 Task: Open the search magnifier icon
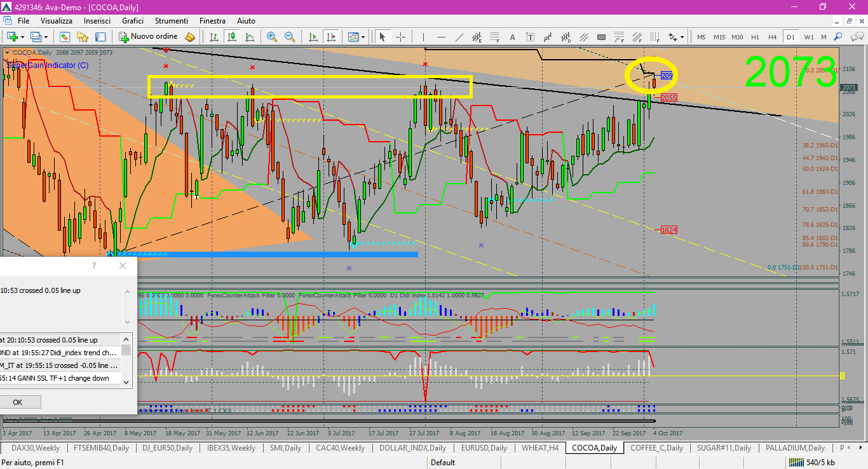(837, 37)
